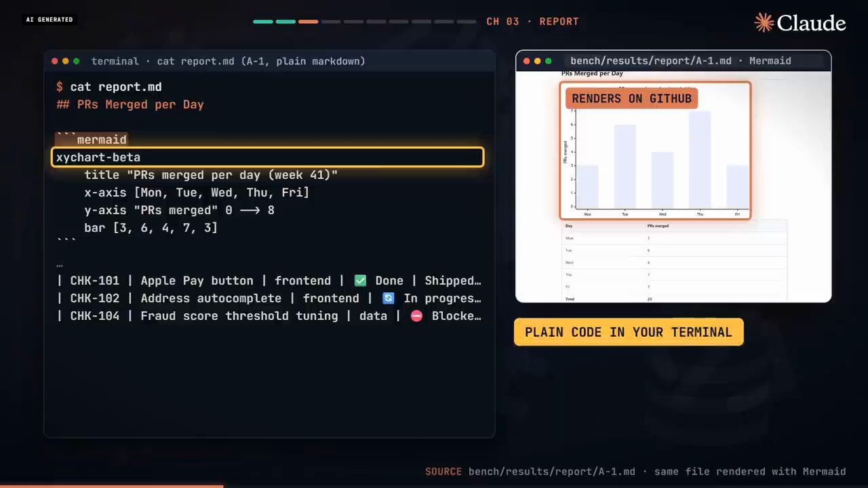Minimize the Mermaid preview window via yellow dot
The height and width of the screenshot is (488, 868).
538,61
